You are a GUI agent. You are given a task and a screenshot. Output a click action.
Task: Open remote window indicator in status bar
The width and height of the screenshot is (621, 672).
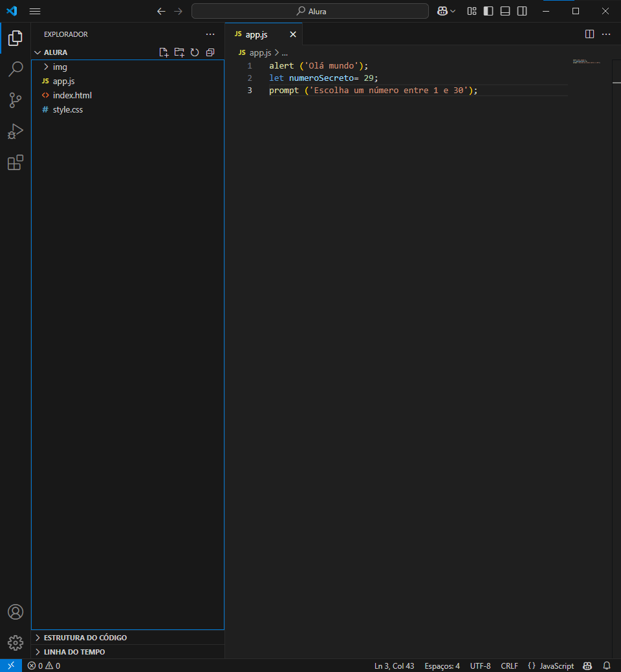(x=11, y=666)
